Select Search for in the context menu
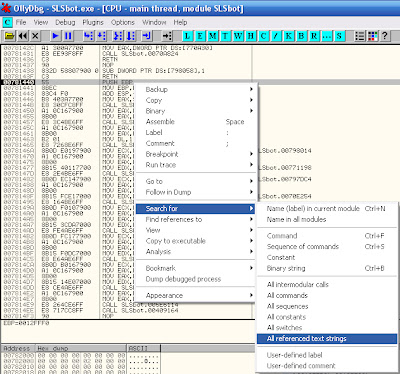Viewport: 400px width, 374px height. [x=195, y=209]
